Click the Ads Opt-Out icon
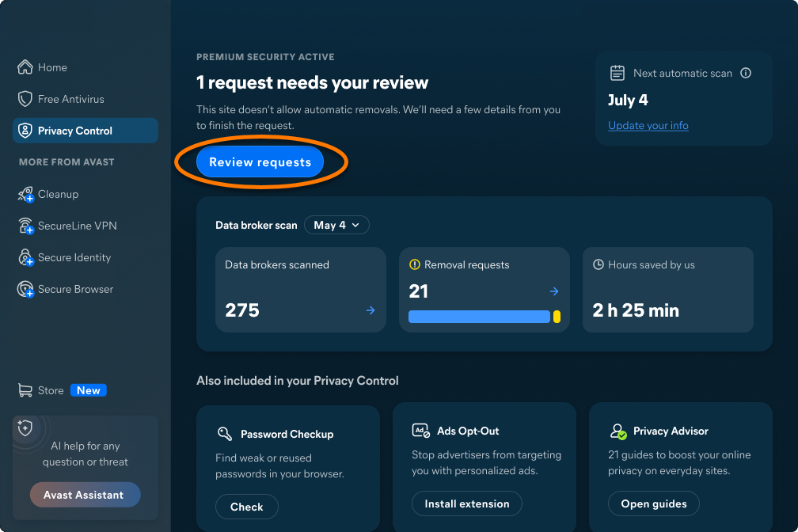Viewport: 798px width, 532px height. pyautogui.click(x=421, y=431)
